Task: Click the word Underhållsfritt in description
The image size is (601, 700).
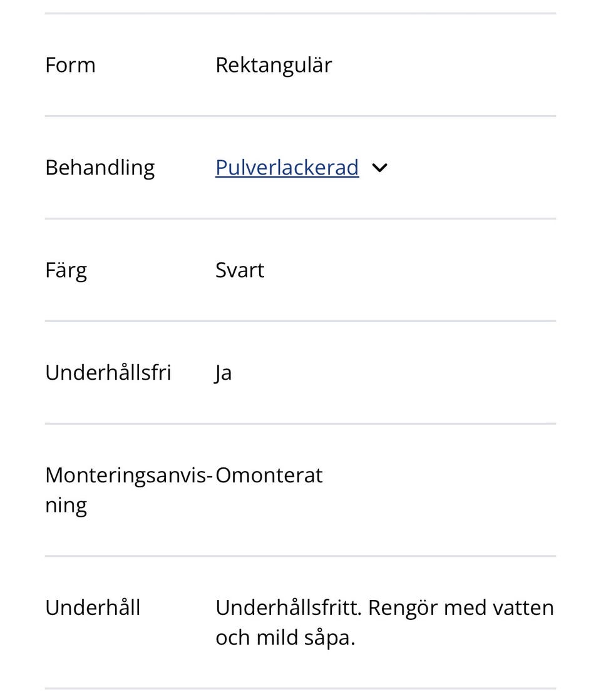Action: pos(288,608)
